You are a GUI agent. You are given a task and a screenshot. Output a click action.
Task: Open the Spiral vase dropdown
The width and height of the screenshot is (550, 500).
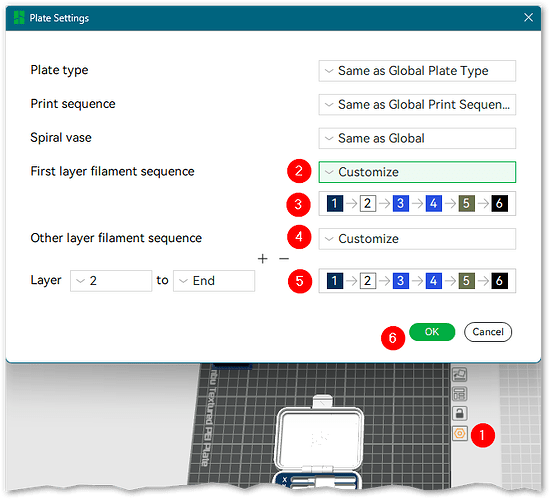click(417, 138)
